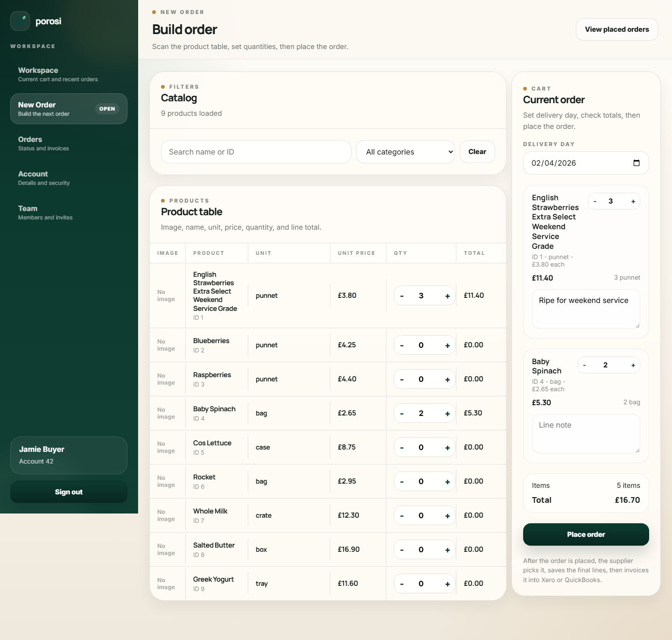The height and width of the screenshot is (640, 672).
Task: Increase Whole Milk crate quantity
Action: click(x=448, y=516)
